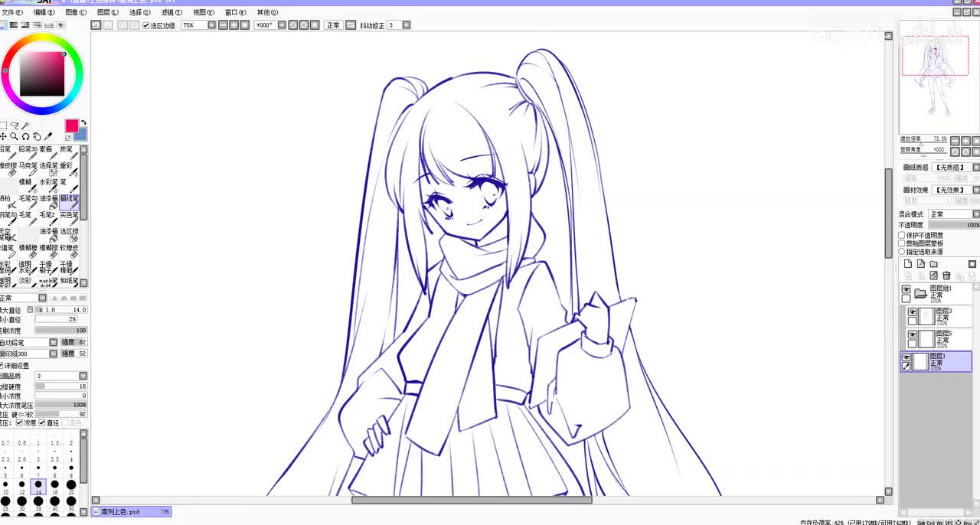Select the lasso selection tool

pos(15,126)
